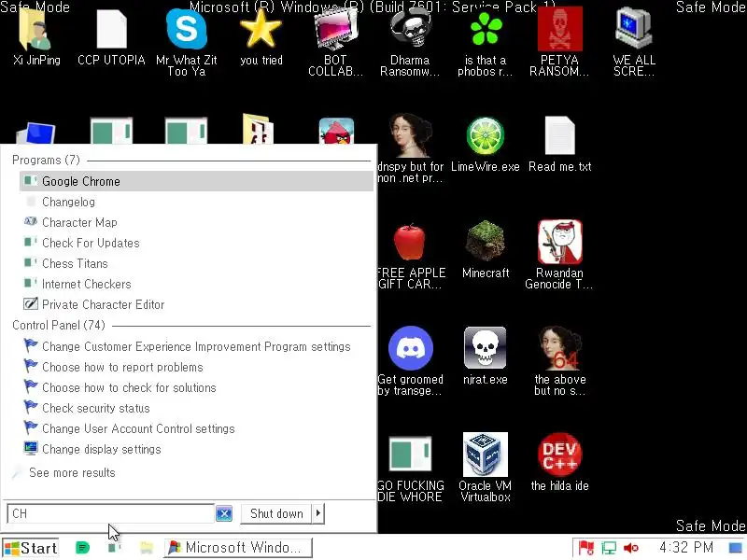
Task: Open Private Character Editor result
Action: pos(196,304)
